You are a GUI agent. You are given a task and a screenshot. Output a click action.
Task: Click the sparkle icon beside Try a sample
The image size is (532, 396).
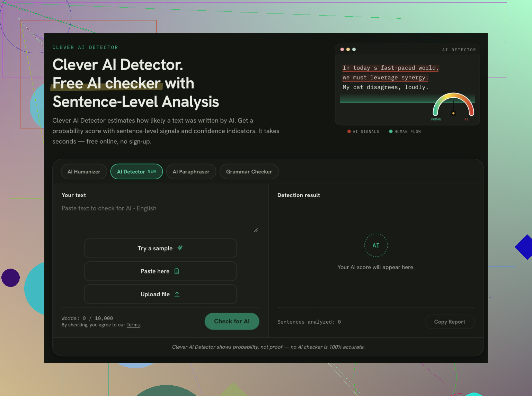180,248
